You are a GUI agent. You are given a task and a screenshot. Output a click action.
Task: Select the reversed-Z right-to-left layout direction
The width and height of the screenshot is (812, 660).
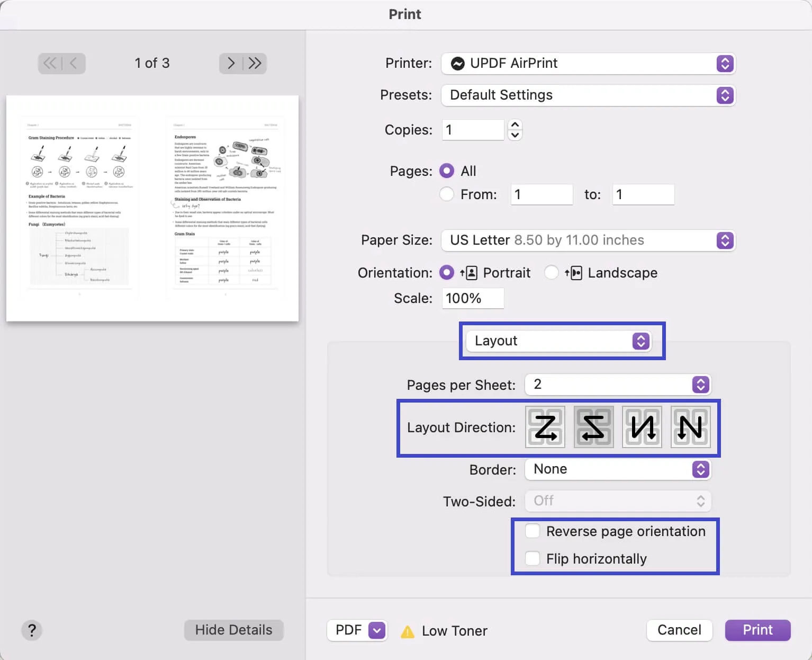tap(594, 427)
